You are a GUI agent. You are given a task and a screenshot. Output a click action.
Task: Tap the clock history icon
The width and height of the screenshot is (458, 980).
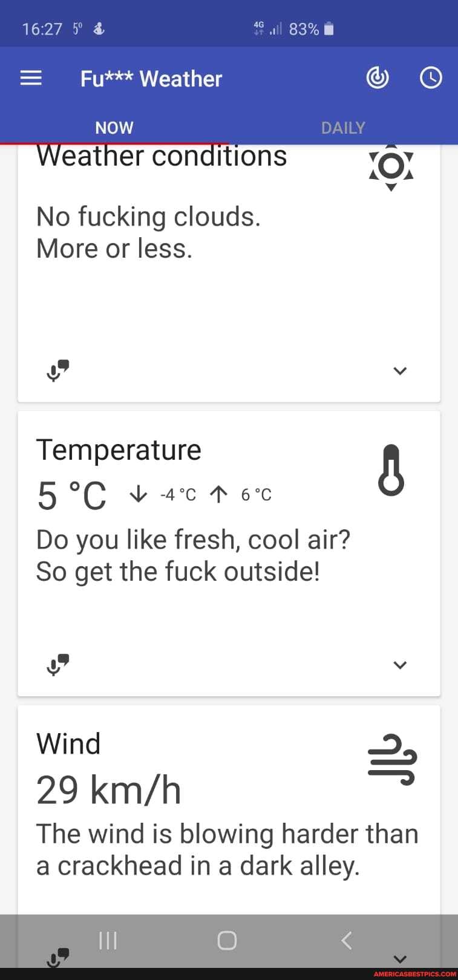point(431,78)
